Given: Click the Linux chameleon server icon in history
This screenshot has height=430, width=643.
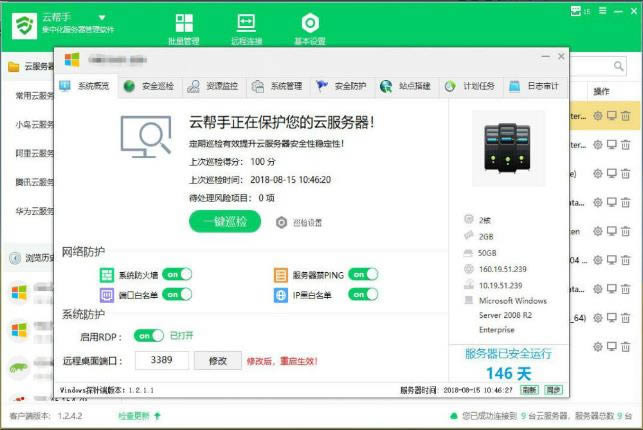Looking at the screenshot, I should pyautogui.click(x=18, y=368).
